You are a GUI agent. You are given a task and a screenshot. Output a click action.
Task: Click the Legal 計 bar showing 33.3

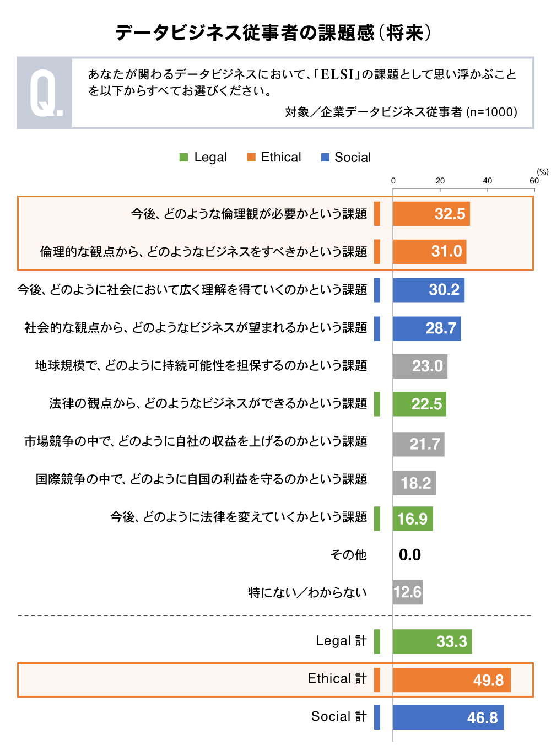[432, 641]
